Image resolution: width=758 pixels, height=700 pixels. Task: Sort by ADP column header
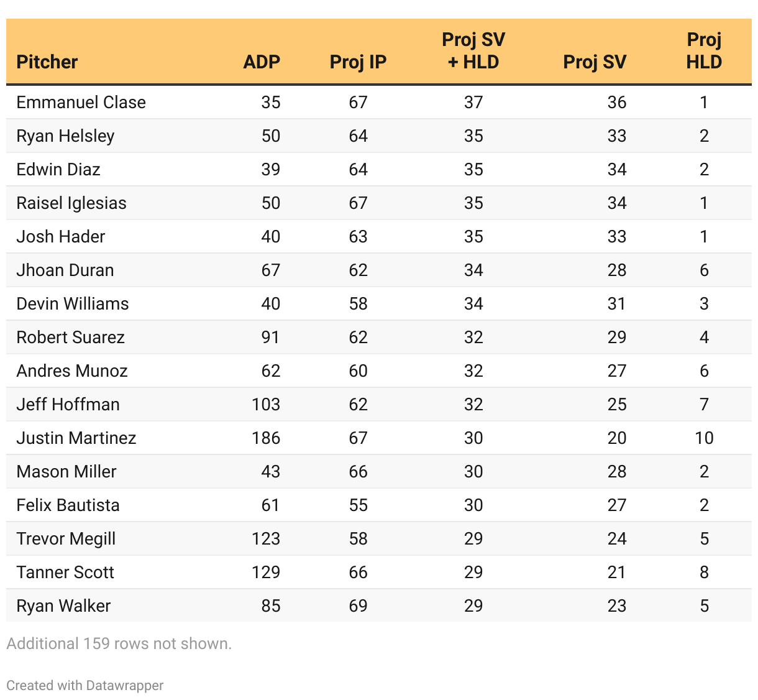click(262, 62)
